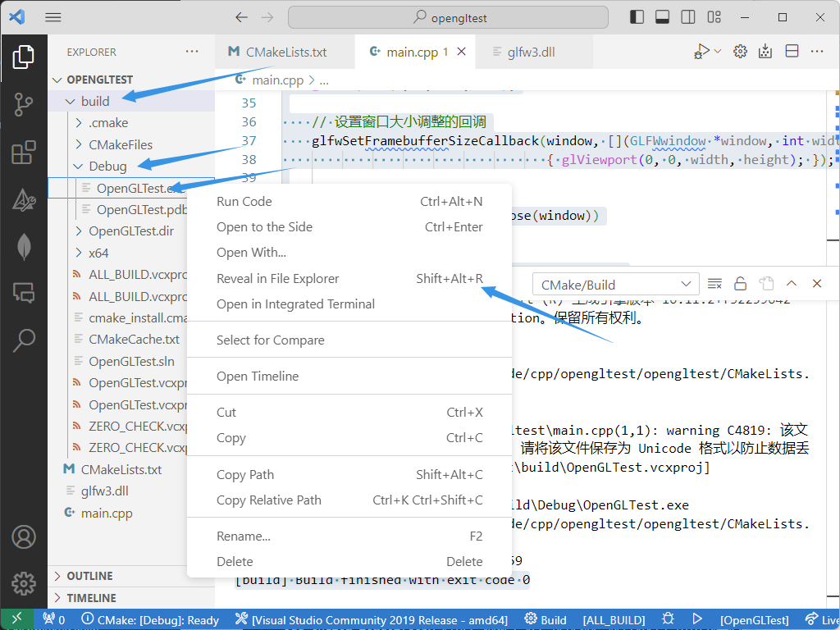Click the opengltest search box in title bar
This screenshot has height=630, width=840.
(x=448, y=17)
